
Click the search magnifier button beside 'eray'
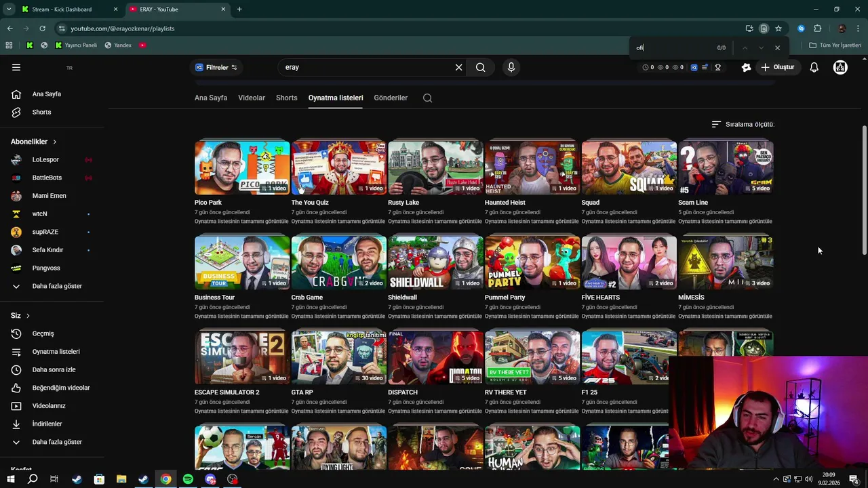tap(480, 67)
